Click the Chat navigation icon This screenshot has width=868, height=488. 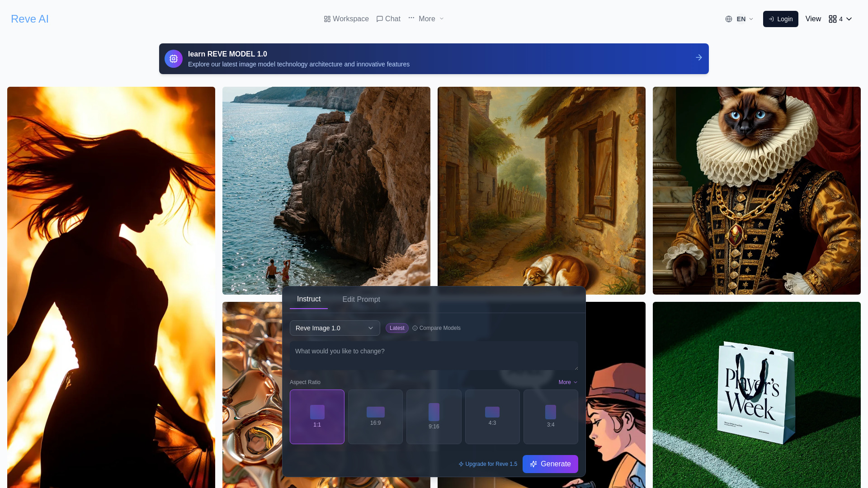(379, 19)
